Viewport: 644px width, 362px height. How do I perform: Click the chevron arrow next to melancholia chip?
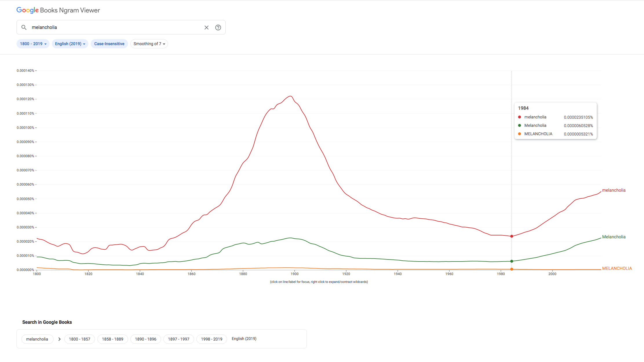click(59, 339)
